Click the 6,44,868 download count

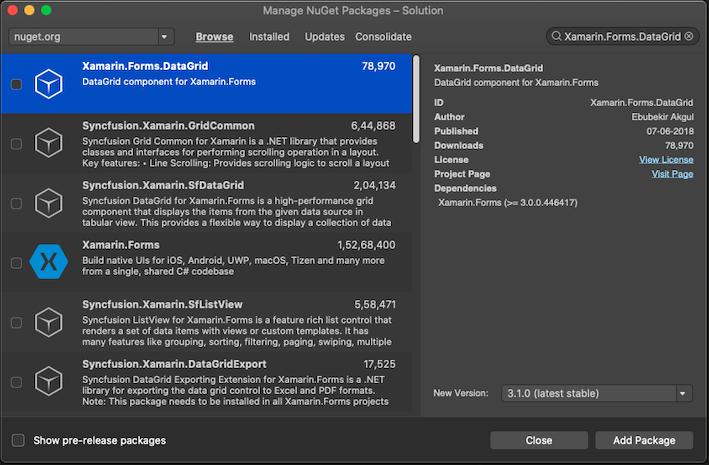coord(373,126)
